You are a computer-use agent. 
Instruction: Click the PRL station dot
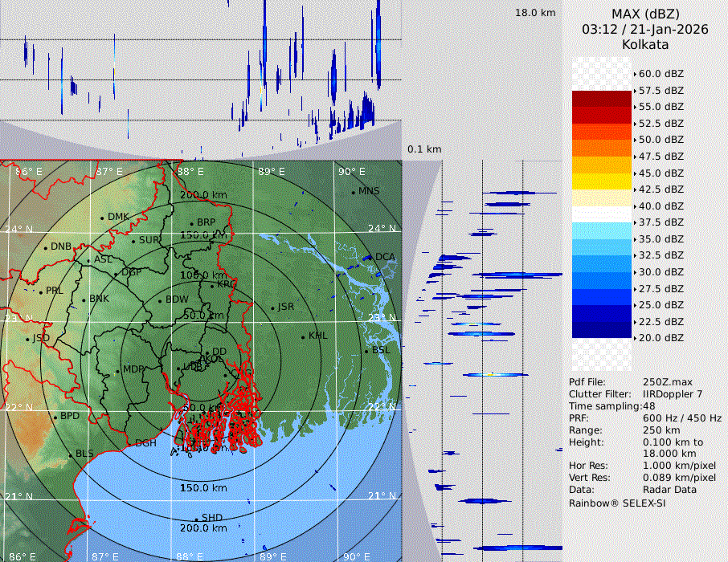40,291
